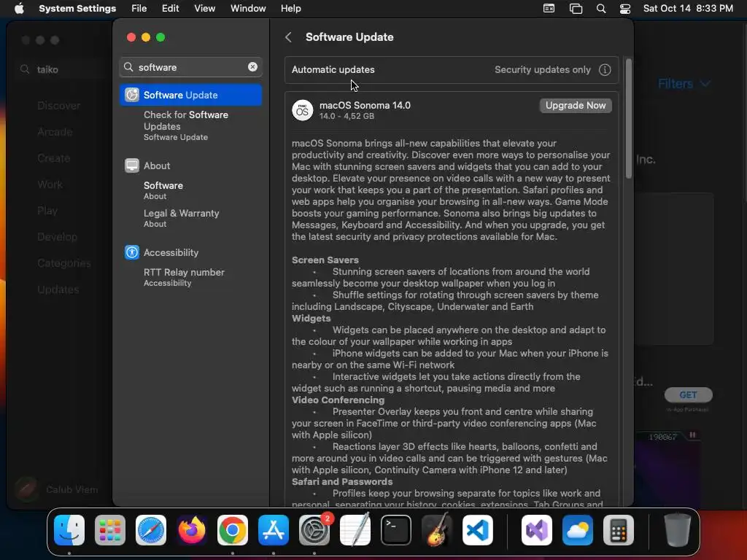The image size is (747, 560).
Task: Open Visual Studio Code from Dock
Action: 478,530
